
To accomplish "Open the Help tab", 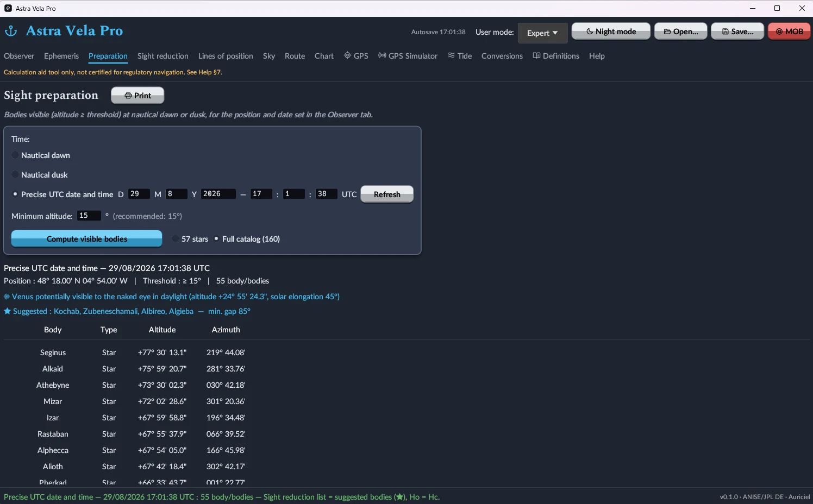I will click(597, 56).
